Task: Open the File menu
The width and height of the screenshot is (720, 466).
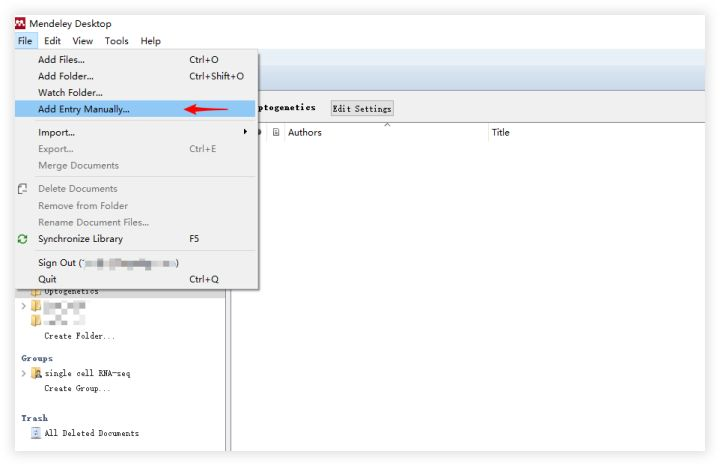Action: tap(25, 41)
